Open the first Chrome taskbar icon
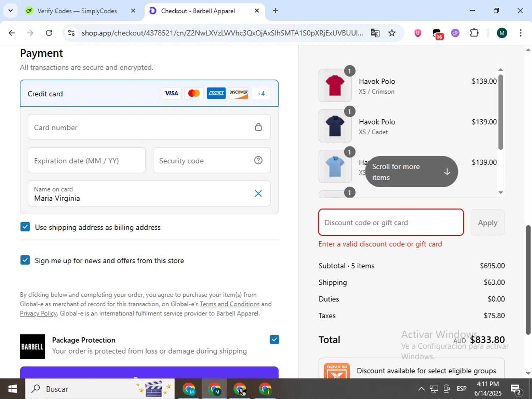The height and width of the screenshot is (399, 532). pos(189,389)
